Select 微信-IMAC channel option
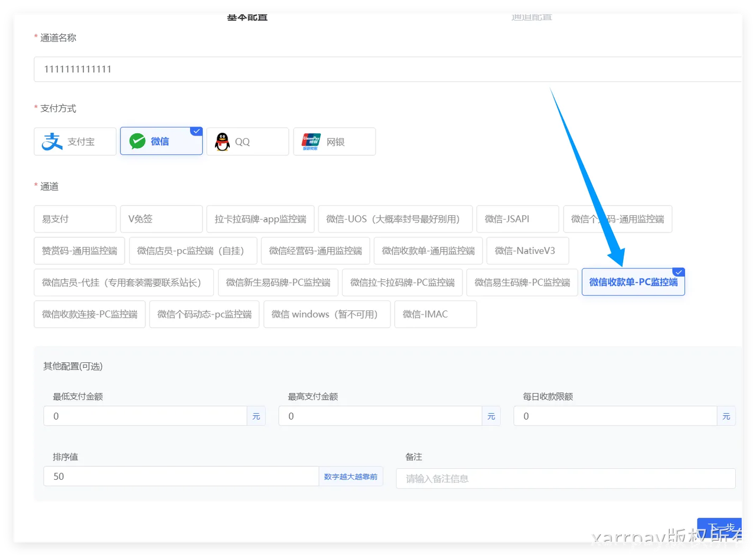 pos(435,314)
